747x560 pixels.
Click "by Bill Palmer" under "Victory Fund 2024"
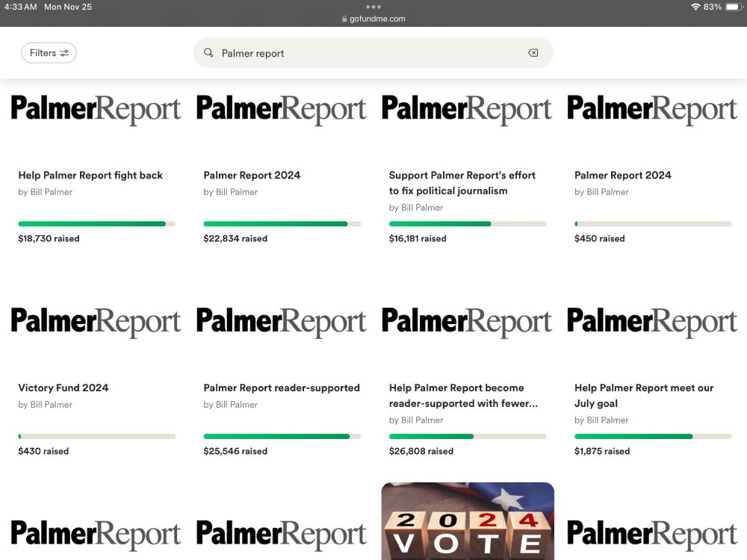pyautogui.click(x=46, y=404)
